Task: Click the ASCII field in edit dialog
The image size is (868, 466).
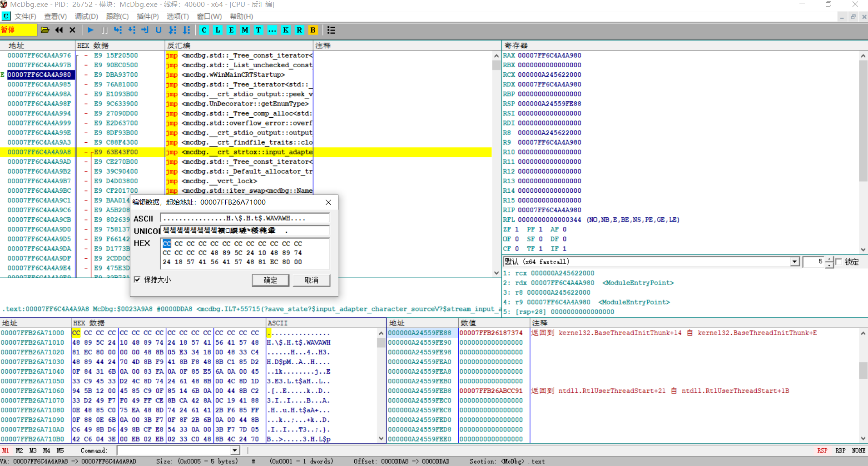Action: (x=245, y=218)
